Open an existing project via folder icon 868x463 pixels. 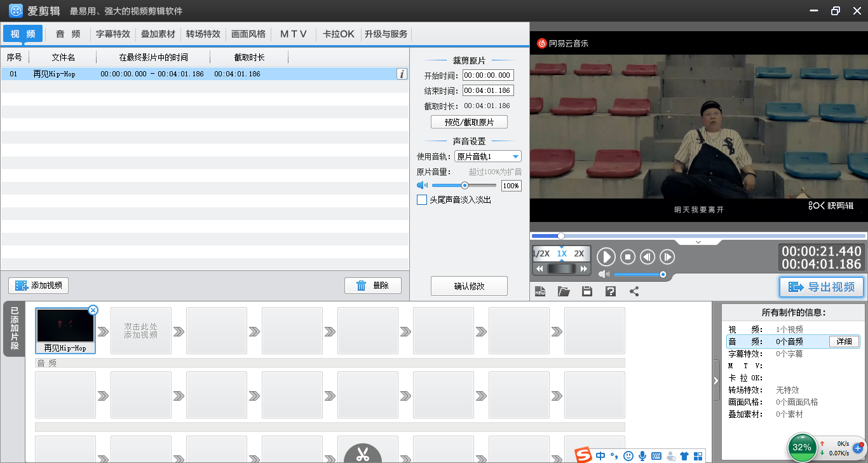click(x=564, y=291)
